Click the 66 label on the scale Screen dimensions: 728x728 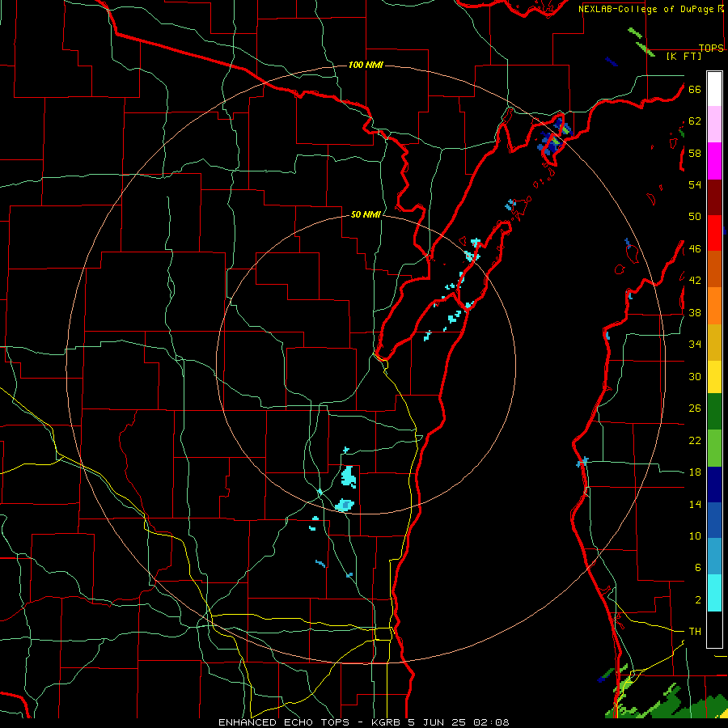click(x=695, y=89)
